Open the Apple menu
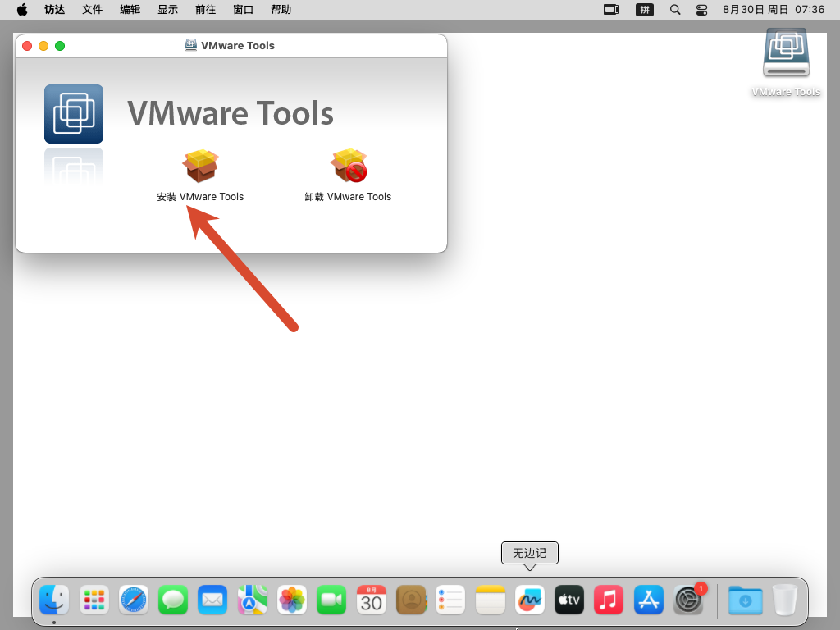Screen dimensions: 840x630 coord(22,10)
